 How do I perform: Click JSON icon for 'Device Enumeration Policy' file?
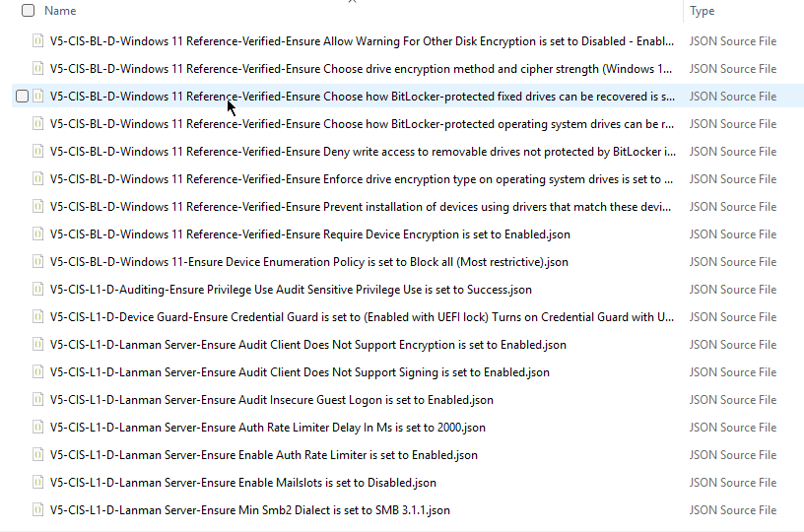(x=38, y=262)
